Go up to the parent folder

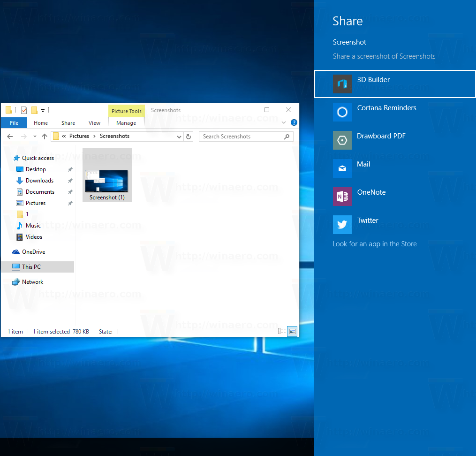click(45, 137)
